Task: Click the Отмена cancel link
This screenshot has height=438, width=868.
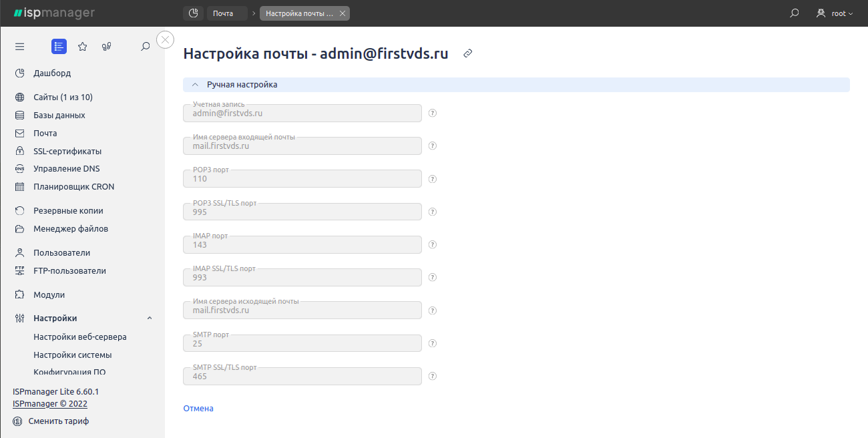Action: [x=198, y=409]
